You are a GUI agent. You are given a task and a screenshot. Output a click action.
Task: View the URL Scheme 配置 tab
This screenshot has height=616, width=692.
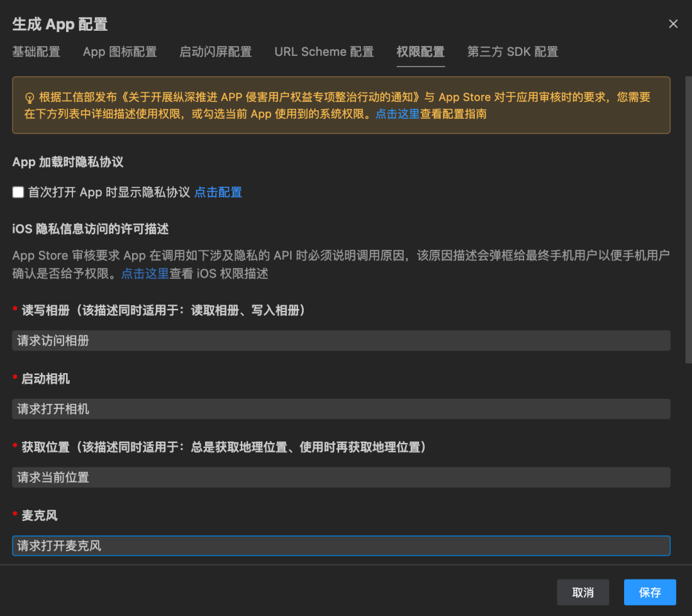pos(324,52)
